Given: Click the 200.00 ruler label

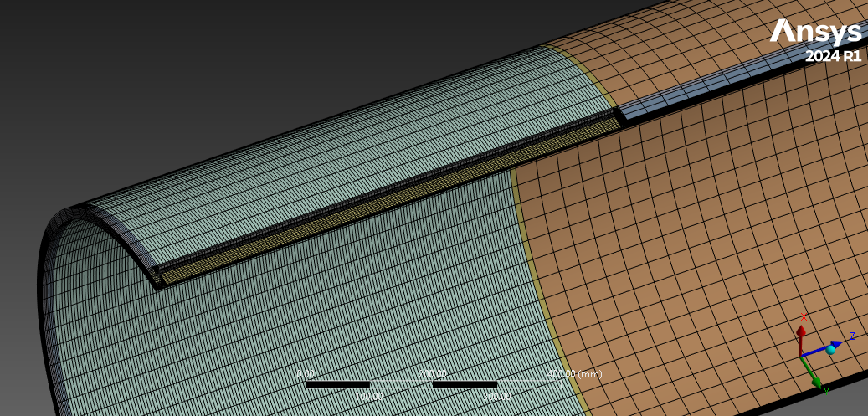Looking at the screenshot, I should 433,374.
